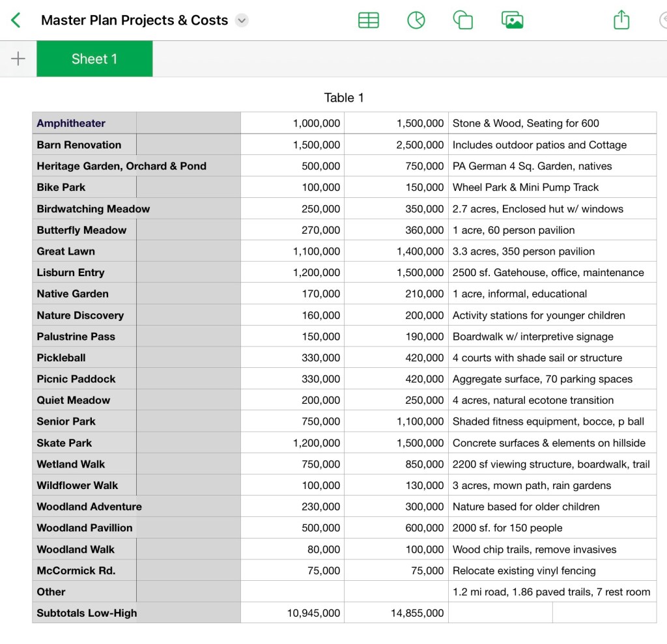The height and width of the screenshot is (644, 667).
Task: Switch to the Sheet 1 tab
Action: [94, 59]
